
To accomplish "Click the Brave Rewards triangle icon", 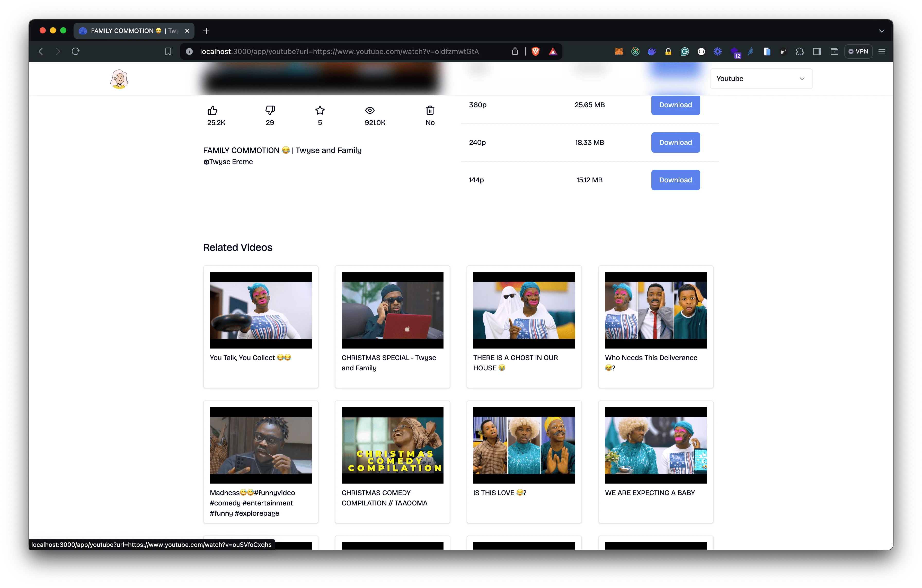I will 553,51.
